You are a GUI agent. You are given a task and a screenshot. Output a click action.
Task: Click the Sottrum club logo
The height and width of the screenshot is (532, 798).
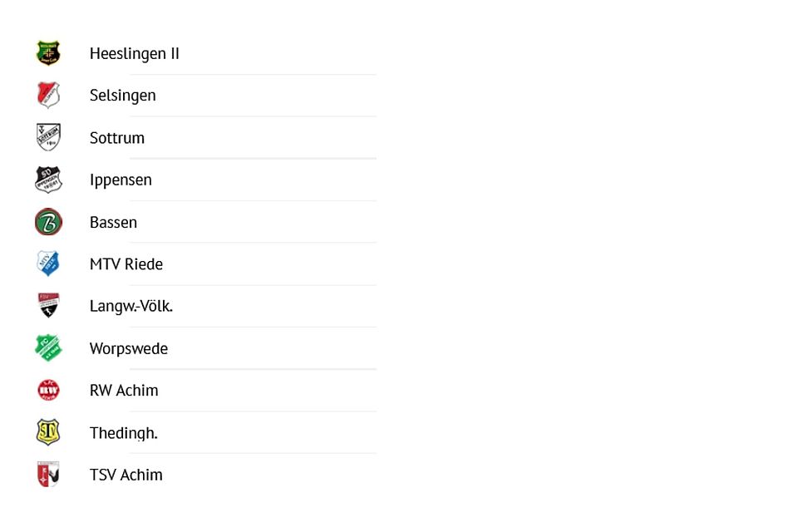pos(48,137)
